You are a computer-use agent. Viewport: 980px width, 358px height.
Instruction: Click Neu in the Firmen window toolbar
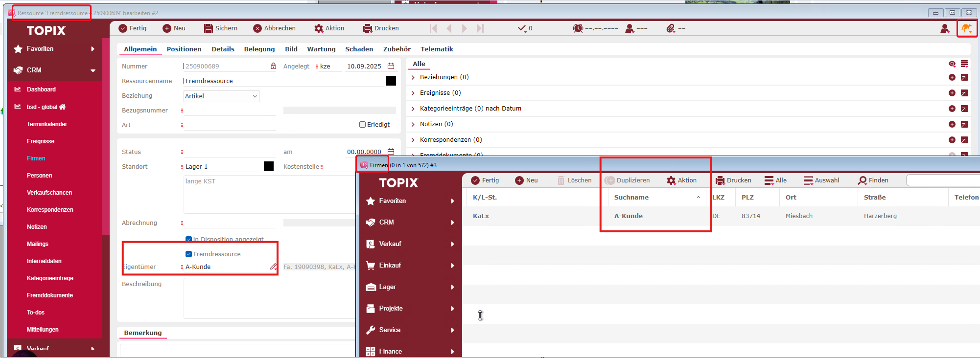coord(526,180)
